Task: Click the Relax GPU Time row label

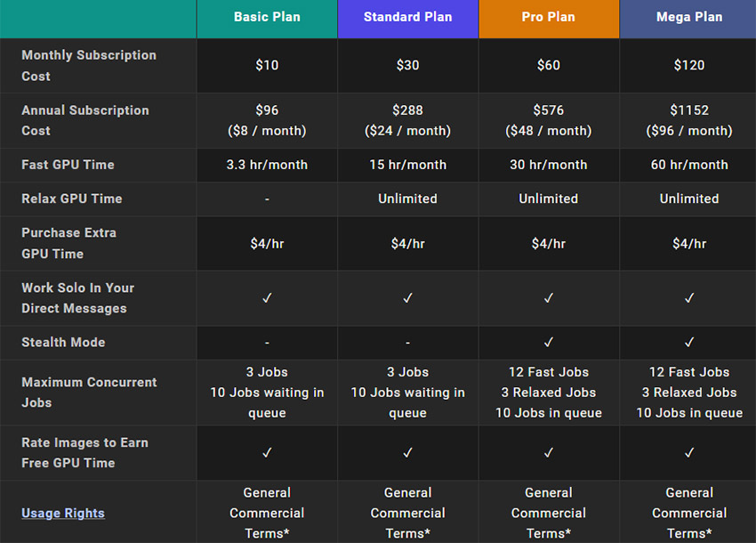Action: (72, 199)
